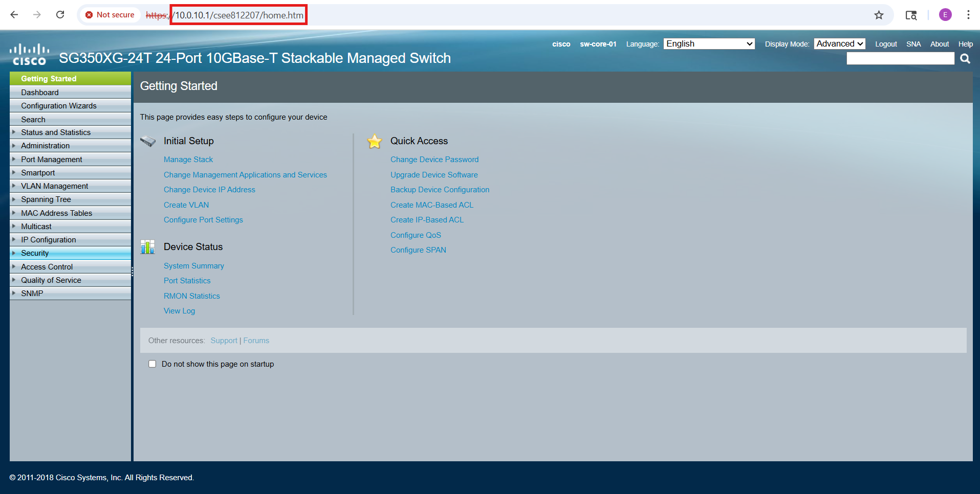The image size is (980, 494).
Task: Open the Language dropdown
Action: [709, 44]
